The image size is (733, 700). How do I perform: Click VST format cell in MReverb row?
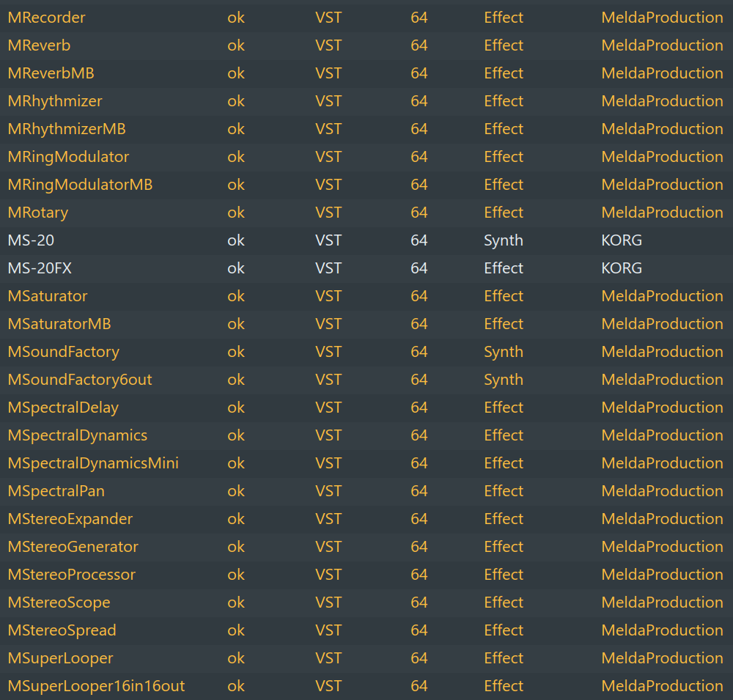coord(328,45)
